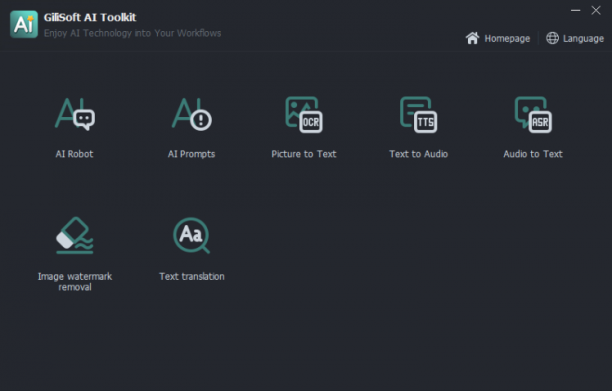Open the Language menu text
Viewport: 612px width, 391px height.
[583, 39]
